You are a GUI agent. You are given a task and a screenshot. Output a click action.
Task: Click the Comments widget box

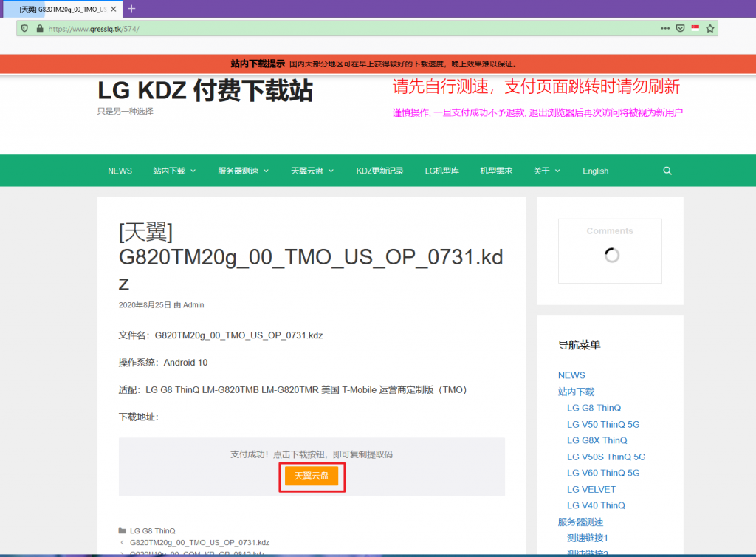[610, 251]
